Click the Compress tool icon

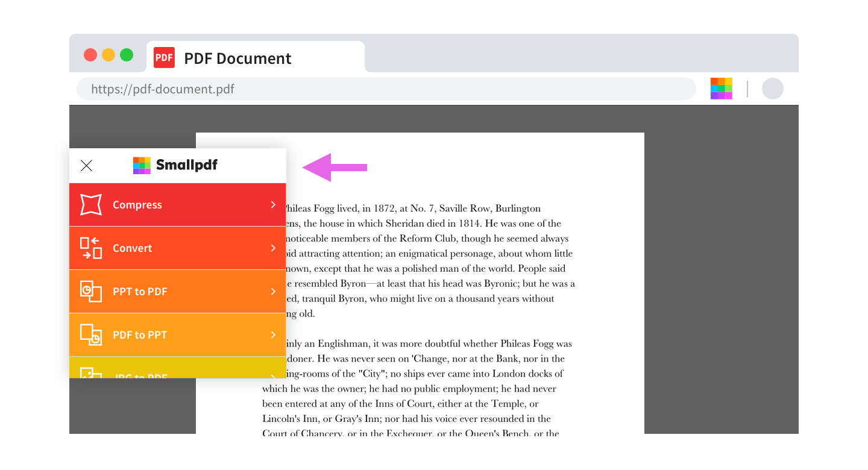(91, 205)
